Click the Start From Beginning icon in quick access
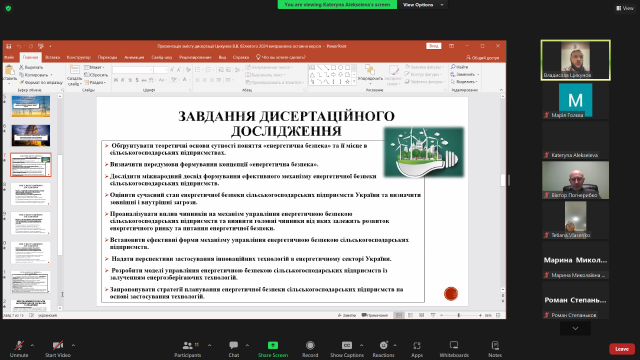 [40, 46]
